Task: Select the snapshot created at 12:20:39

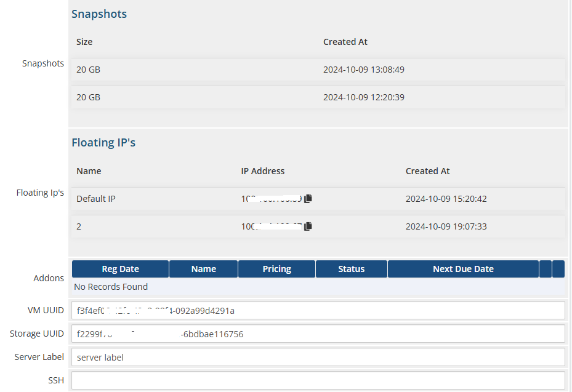Action: (x=363, y=97)
